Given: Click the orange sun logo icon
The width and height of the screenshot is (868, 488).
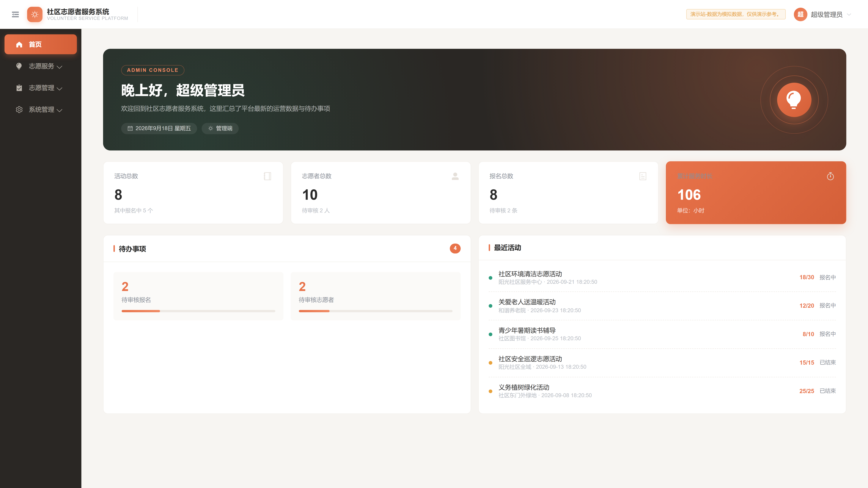Looking at the screenshot, I should click(35, 14).
